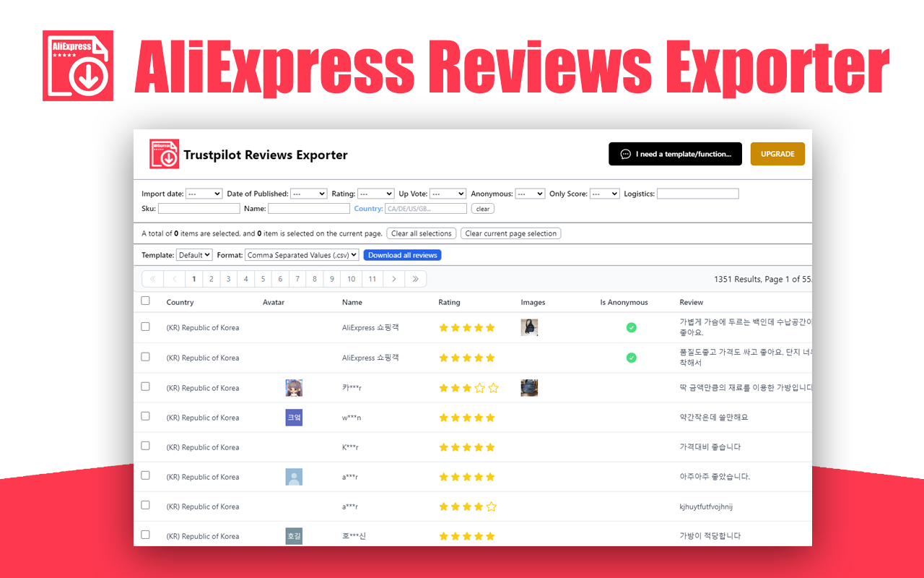The image size is (924, 578).
Task: Select the K***r row checkbox
Action: coord(145,446)
